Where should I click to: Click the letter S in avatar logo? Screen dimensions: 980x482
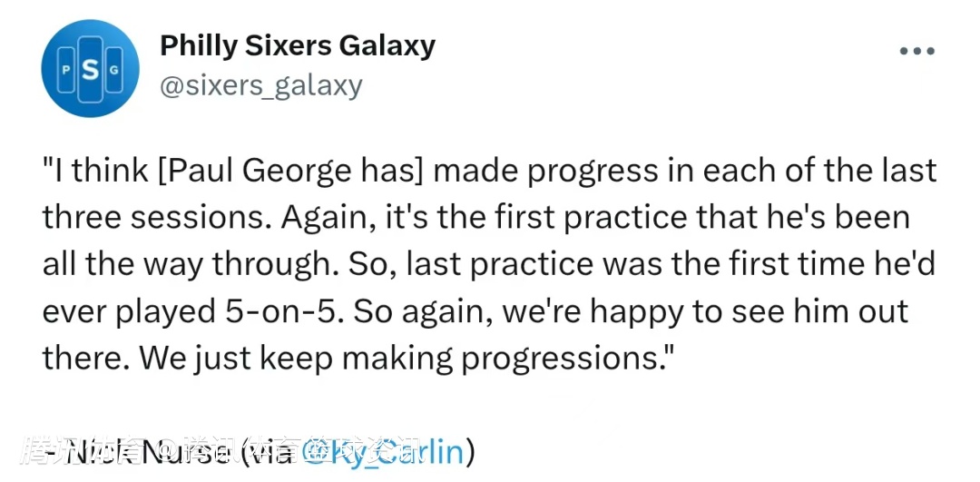pos(89,70)
